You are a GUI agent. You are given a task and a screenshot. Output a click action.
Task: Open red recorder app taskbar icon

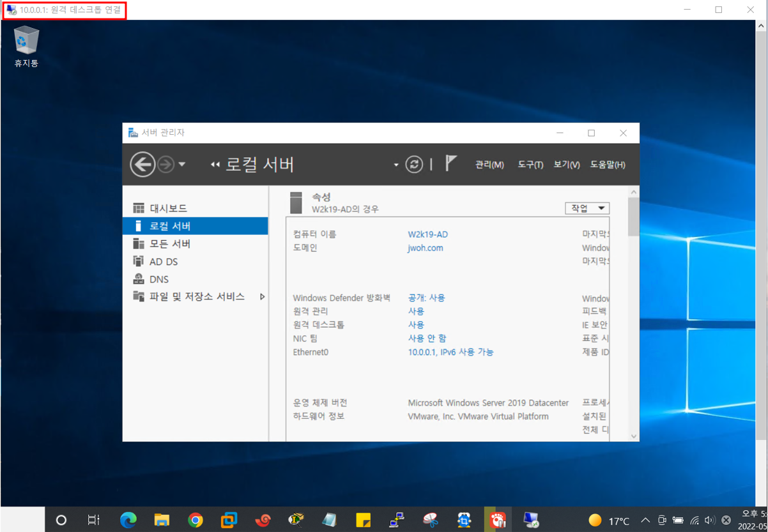pyautogui.click(x=497, y=520)
